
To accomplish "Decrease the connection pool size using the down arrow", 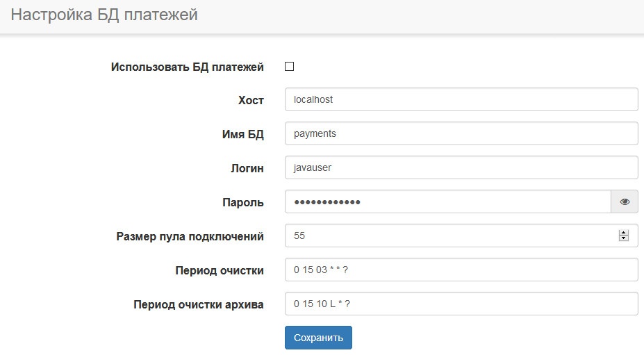I will (623, 240).
